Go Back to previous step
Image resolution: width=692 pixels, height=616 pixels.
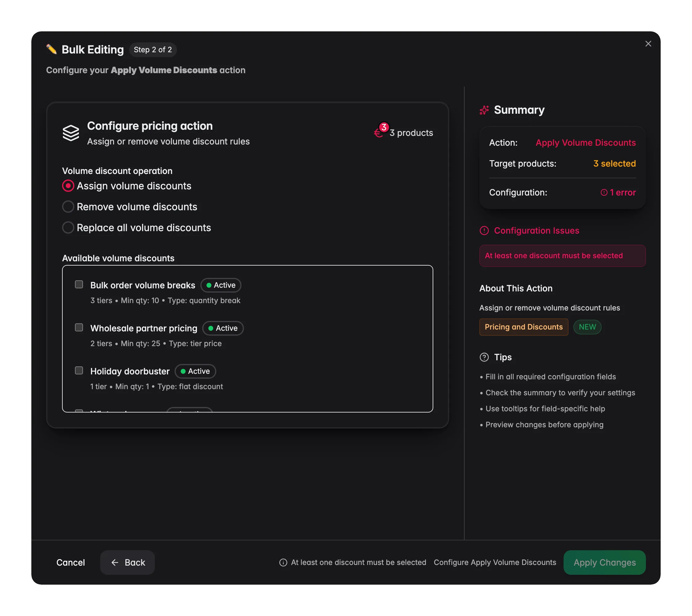point(127,563)
